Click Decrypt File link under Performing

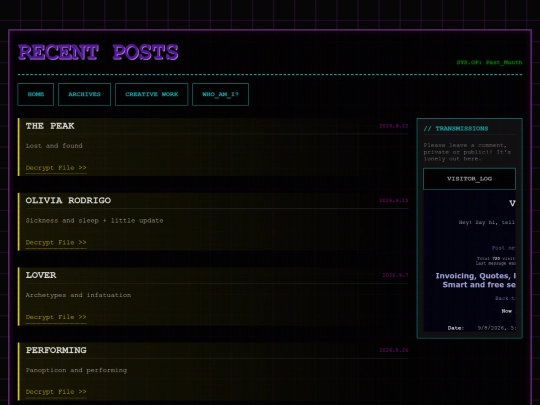(56, 392)
